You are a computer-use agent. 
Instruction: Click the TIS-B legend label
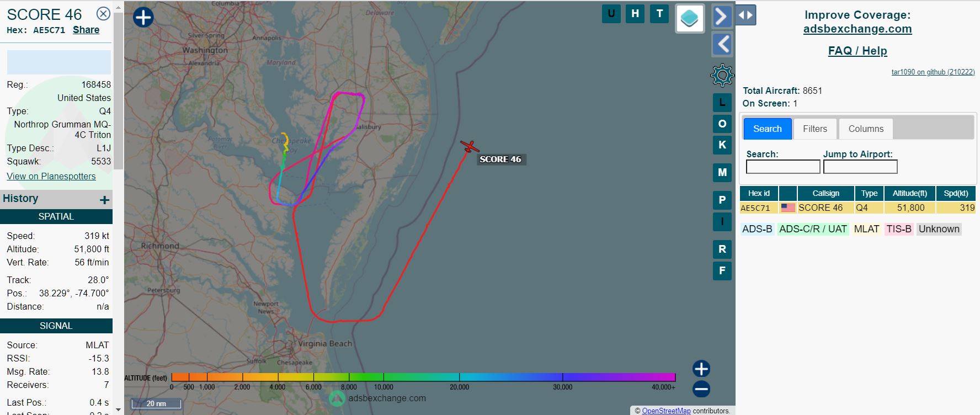coord(899,229)
